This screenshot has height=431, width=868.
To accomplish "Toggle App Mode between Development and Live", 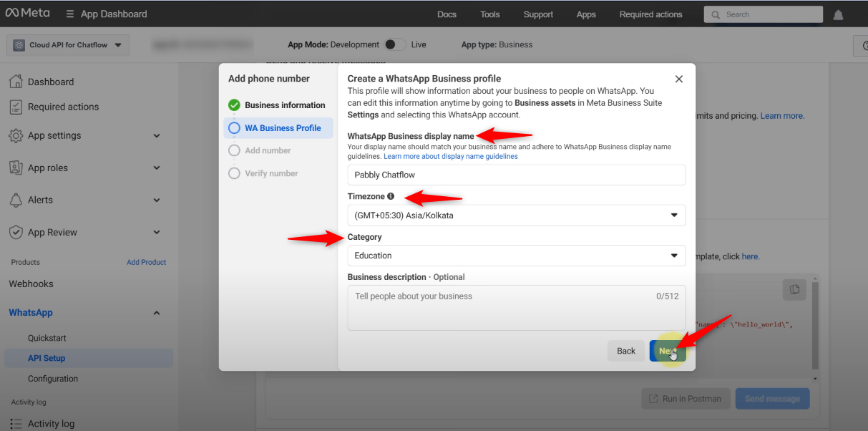I will (394, 44).
